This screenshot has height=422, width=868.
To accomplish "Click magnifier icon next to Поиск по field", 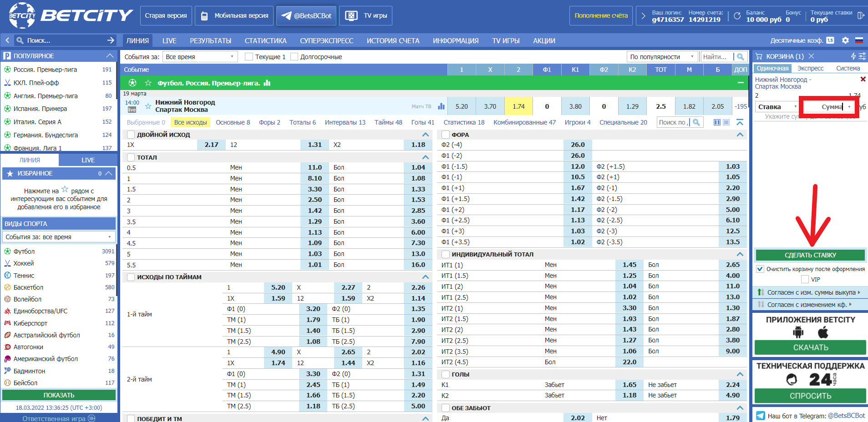I will click(x=696, y=122).
